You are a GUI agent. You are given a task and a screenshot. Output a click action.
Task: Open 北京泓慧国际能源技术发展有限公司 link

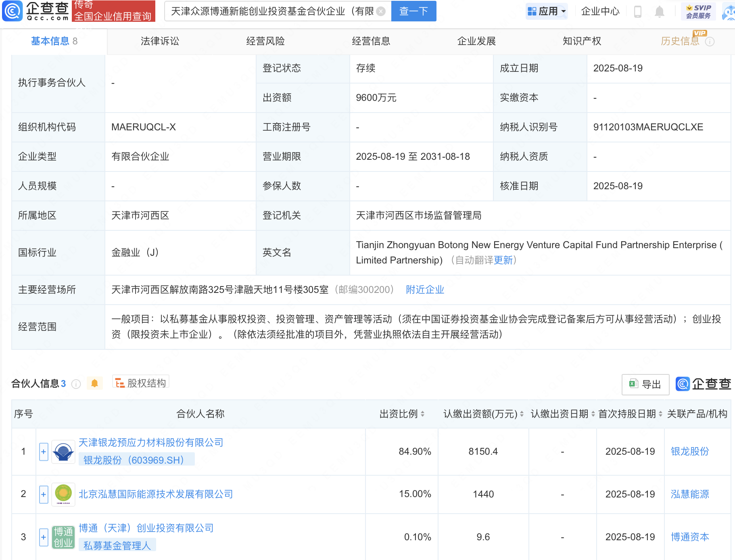pyautogui.click(x=156, y=494)
